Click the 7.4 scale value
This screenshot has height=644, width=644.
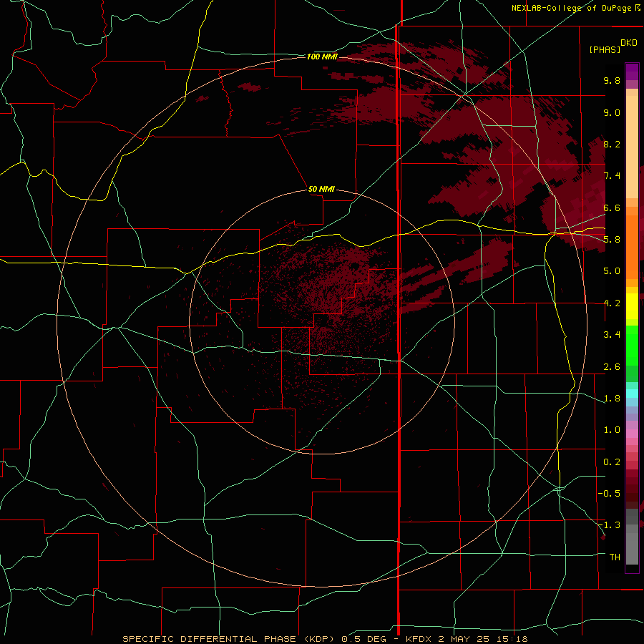click(x=612, y=176)
